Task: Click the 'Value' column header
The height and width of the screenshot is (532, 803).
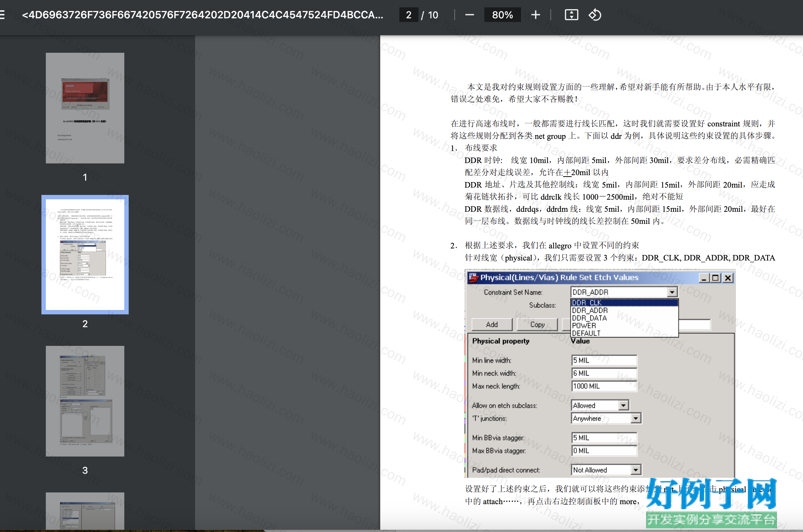Action: (x=580, y=341)
